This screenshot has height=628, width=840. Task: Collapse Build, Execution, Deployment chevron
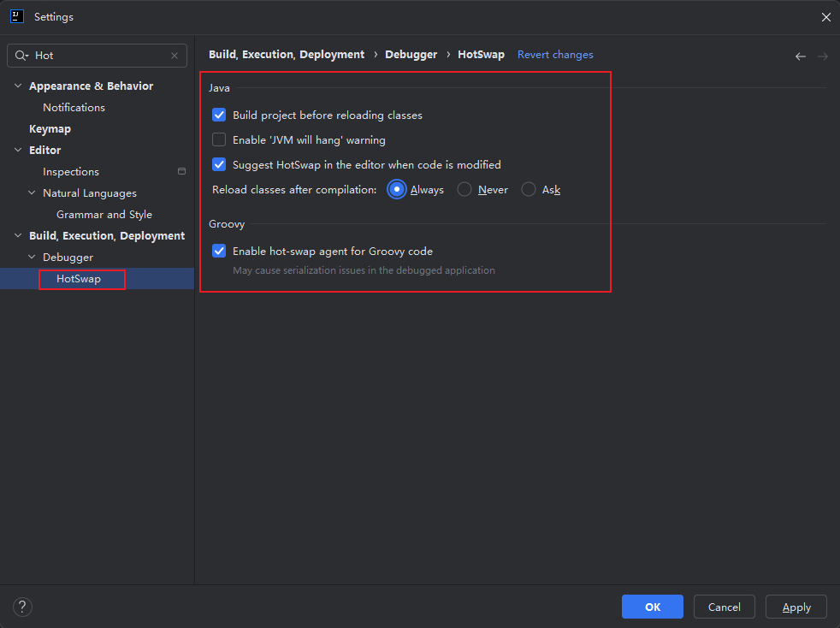click(18, 236)
